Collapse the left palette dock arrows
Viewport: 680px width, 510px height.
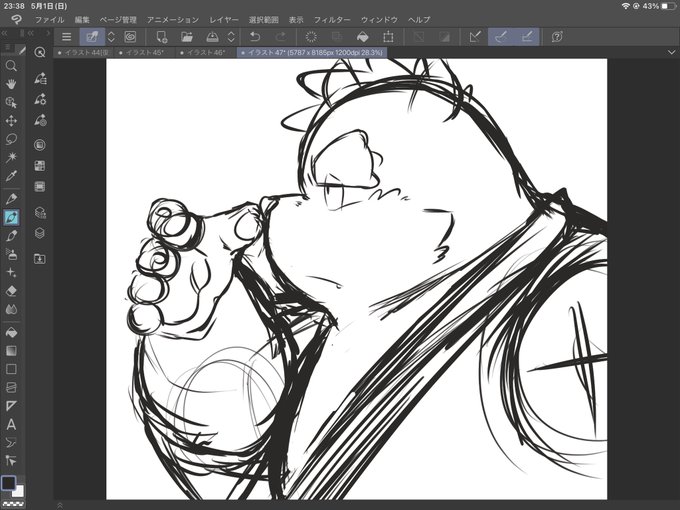point(4,33)
